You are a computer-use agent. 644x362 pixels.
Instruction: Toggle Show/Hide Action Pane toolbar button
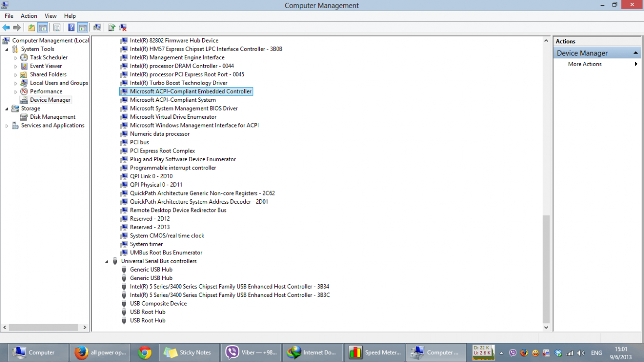pos(83,28)
